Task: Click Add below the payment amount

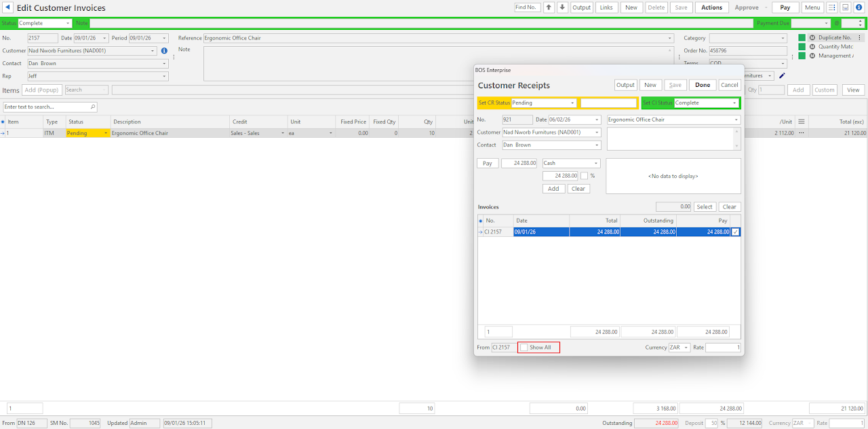Action: [553, 189]
